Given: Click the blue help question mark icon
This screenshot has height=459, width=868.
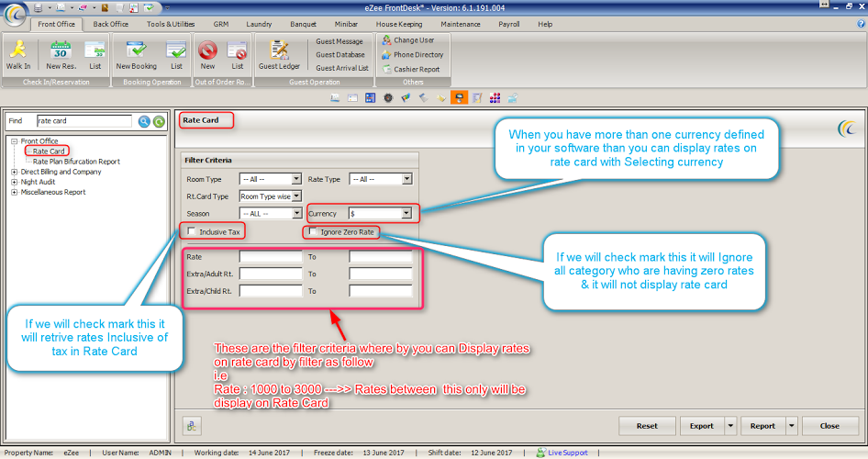Looking at the screenshot, I should [x=861, y=24].
